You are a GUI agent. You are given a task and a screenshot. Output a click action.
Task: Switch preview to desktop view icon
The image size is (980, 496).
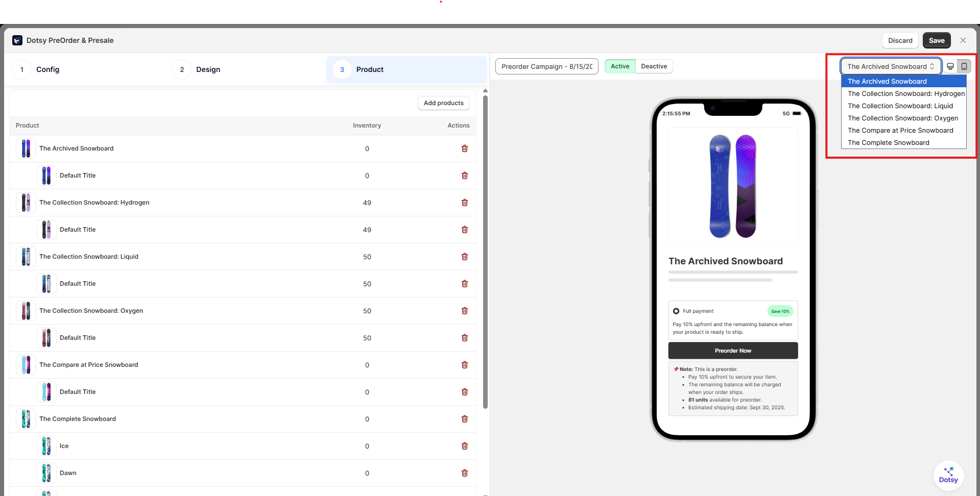950,66
